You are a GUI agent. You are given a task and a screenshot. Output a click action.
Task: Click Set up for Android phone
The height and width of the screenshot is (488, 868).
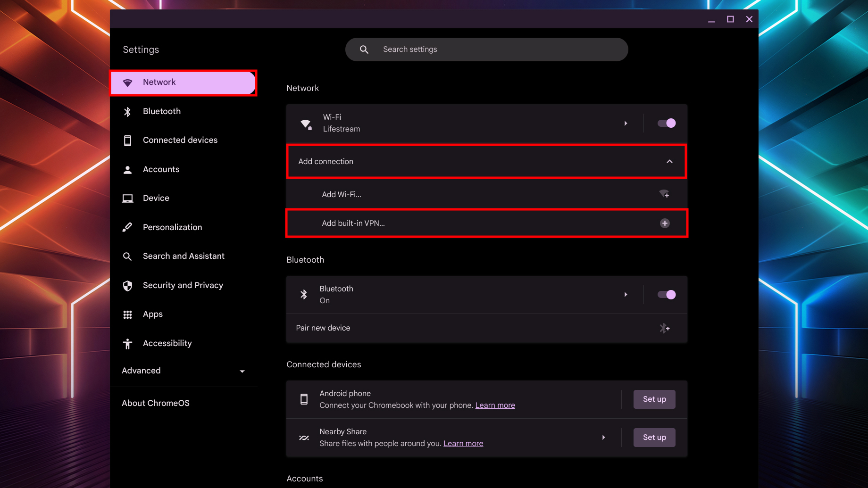pyautogui.click(x=654, y=399)
